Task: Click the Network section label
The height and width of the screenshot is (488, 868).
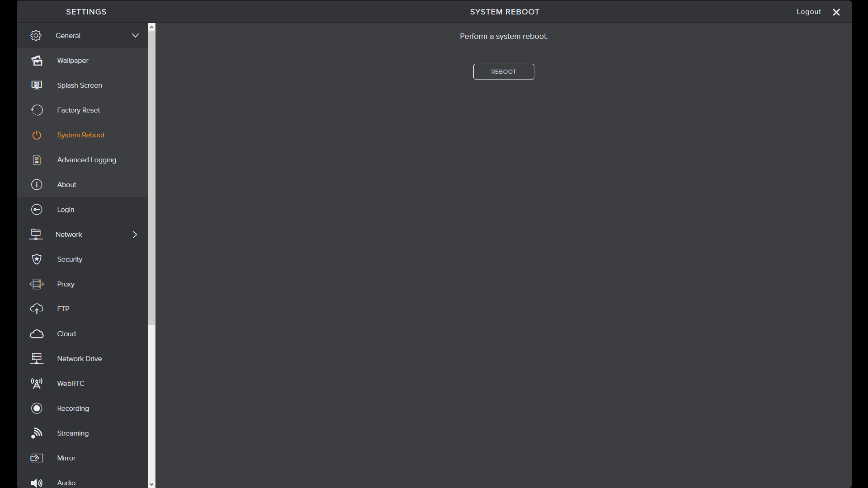Action: tap(69, 234)
